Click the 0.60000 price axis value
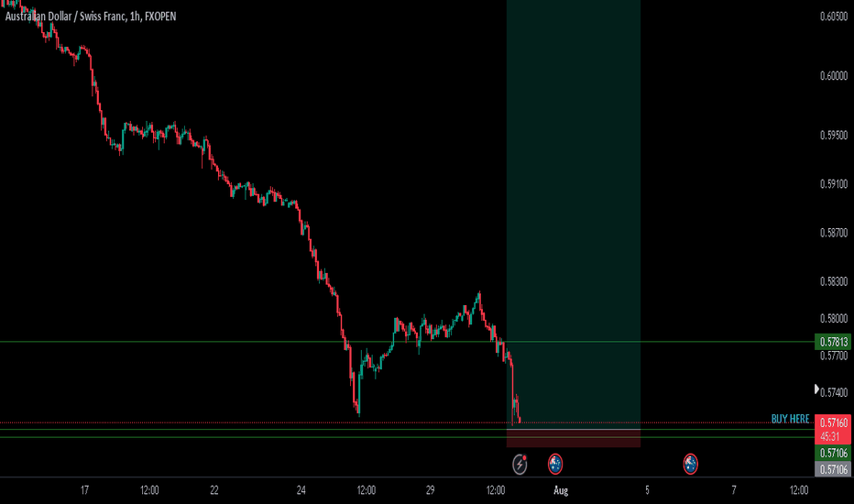The image size is (854, 504). 834,76
